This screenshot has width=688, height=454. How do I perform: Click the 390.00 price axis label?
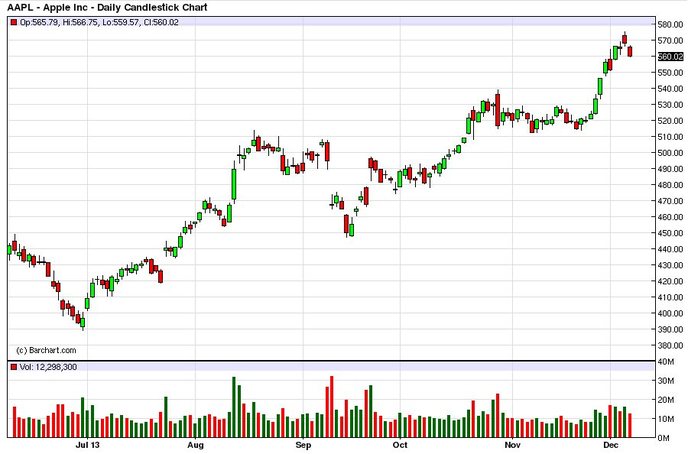pos(670,329)
